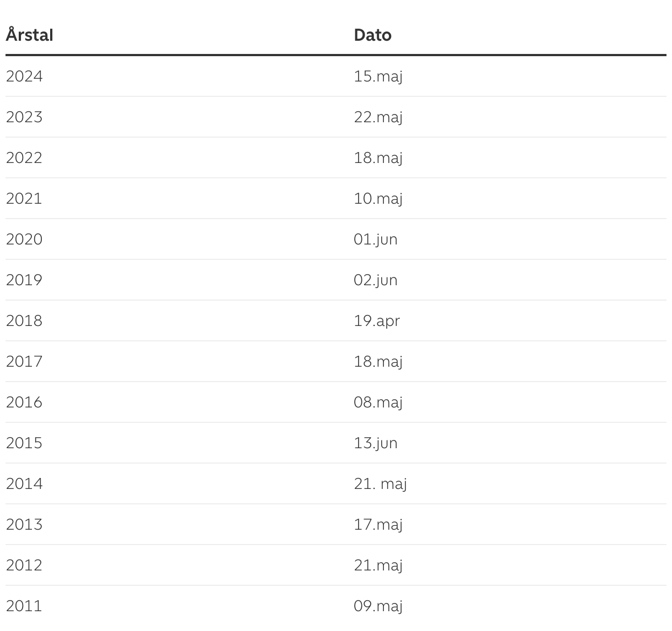Select the 2020 year cell

coord(24,239)
